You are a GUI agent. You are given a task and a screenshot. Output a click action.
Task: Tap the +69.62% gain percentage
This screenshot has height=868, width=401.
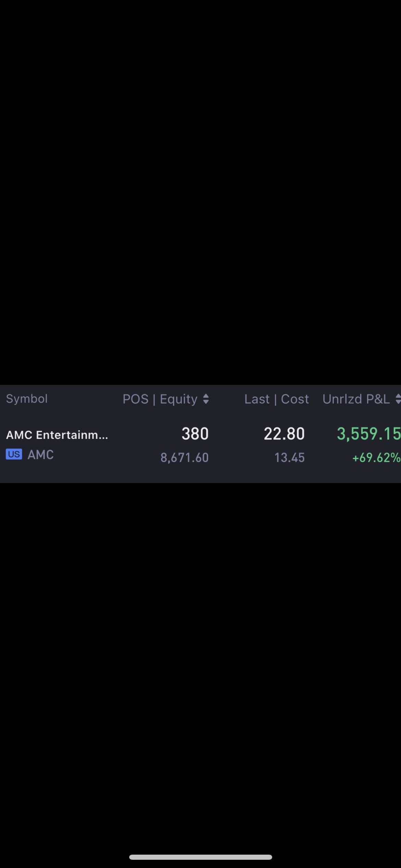click(x=376, y=458)
